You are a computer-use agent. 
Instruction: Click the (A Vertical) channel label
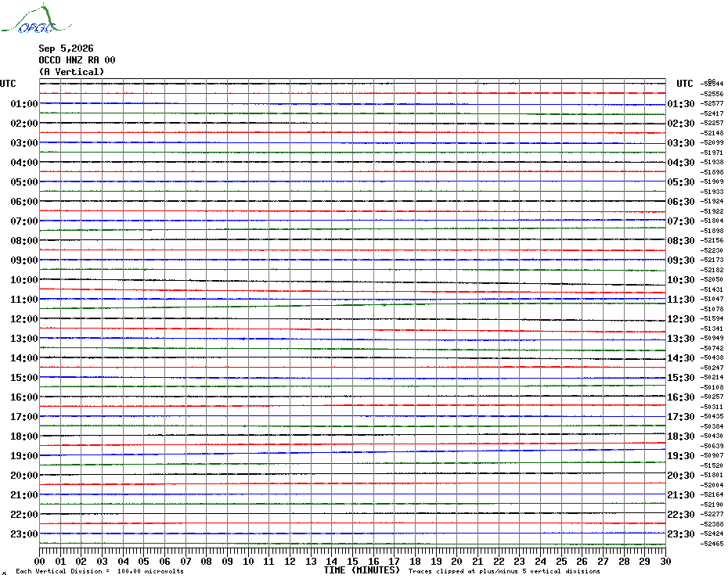pos(71,72)
